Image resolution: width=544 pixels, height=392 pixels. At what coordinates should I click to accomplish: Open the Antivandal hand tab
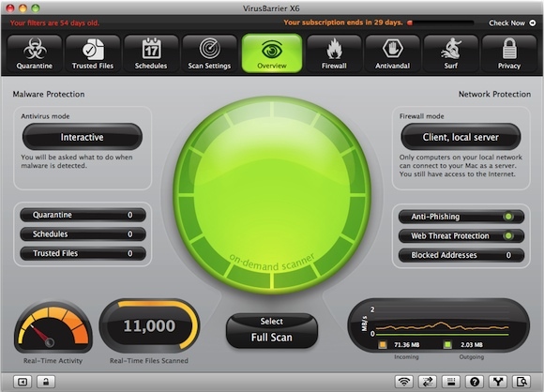point(392,53)
